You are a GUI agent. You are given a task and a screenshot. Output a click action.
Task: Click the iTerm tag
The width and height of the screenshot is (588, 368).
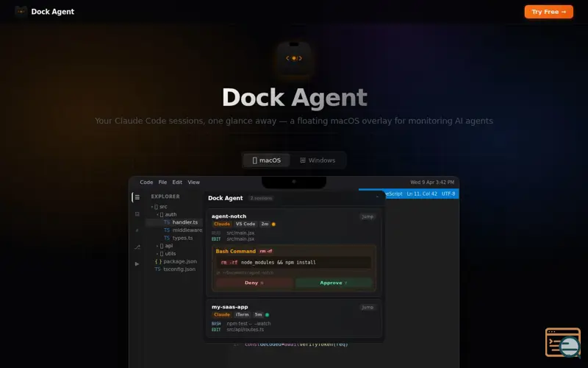tap(243, 315)
